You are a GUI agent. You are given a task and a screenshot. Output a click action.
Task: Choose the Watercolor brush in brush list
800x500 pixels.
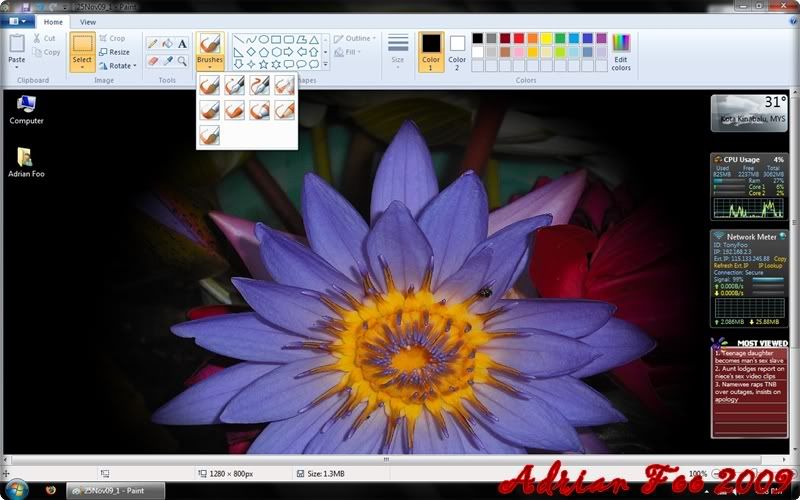pyautogui.click(x=209, y=135)
